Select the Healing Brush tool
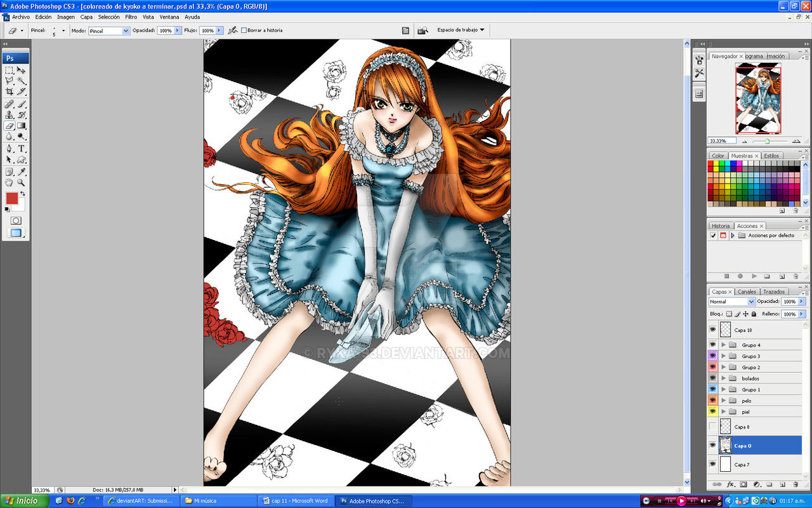 pyautogui.click(x=10, y=104)
